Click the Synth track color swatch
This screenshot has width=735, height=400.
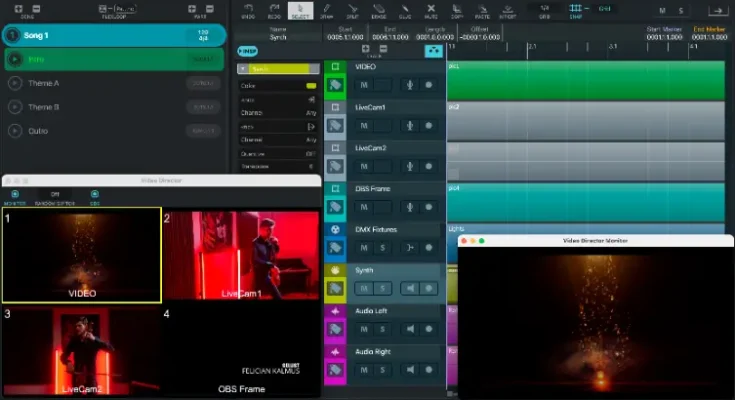tap(336, 270)
